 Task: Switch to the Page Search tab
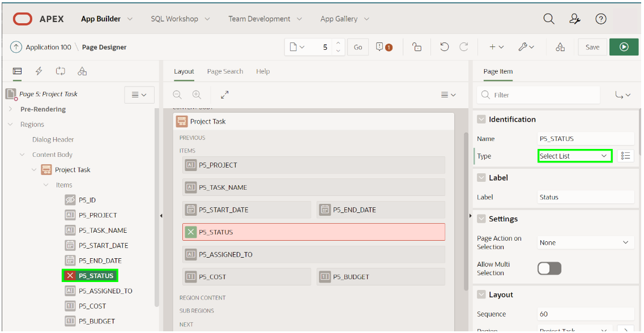click(x=225, y=71)
